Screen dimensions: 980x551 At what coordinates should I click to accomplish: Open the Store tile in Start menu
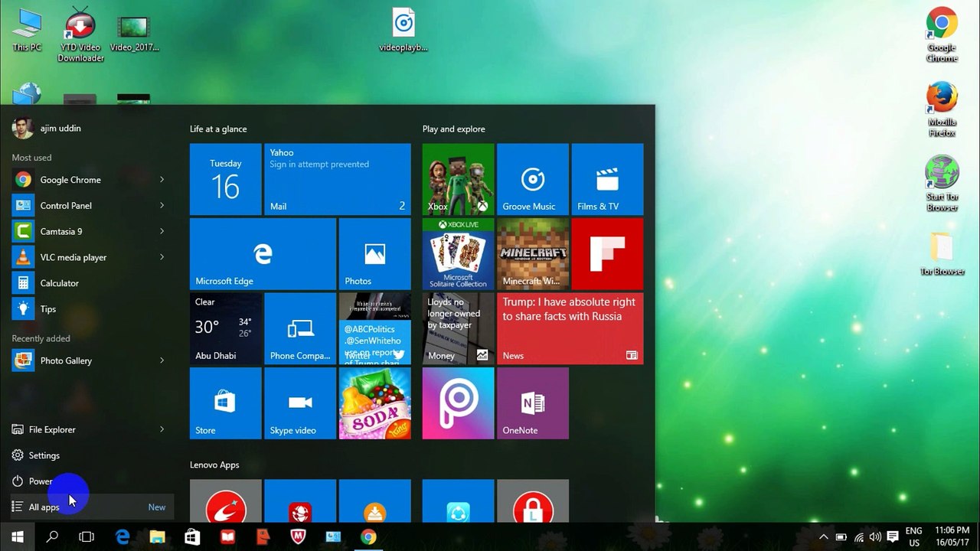pyautogui.click(x=226, y=403)
